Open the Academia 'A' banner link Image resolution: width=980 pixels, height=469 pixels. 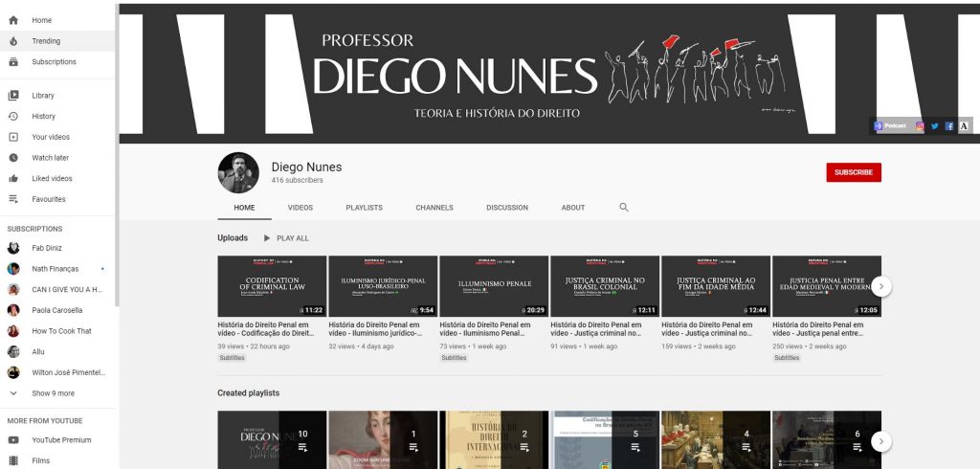pyautogui.click(x=964, y=125)
